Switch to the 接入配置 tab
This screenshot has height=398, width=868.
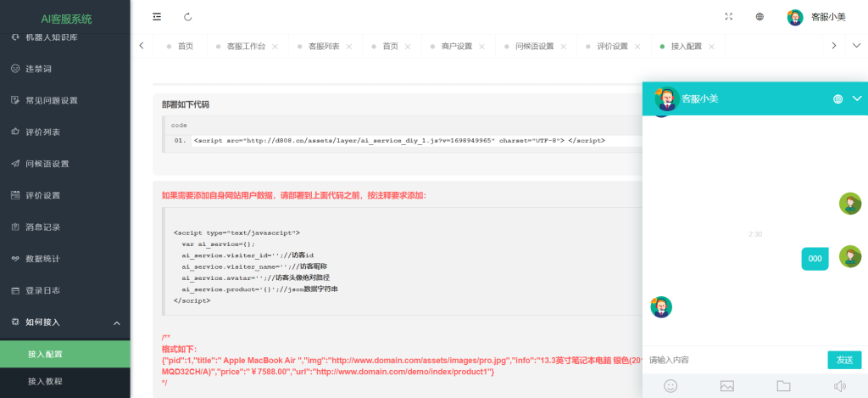coord(687,47)
